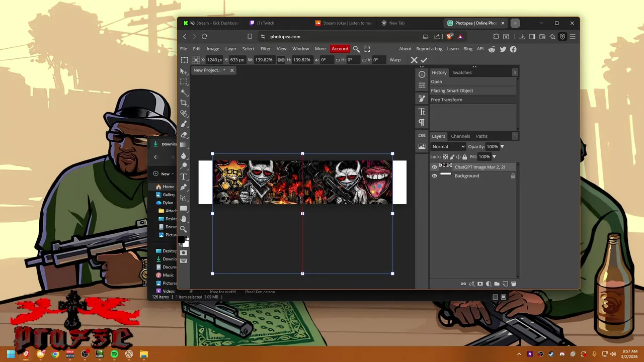Open the File menu

(x=184, y=49)
